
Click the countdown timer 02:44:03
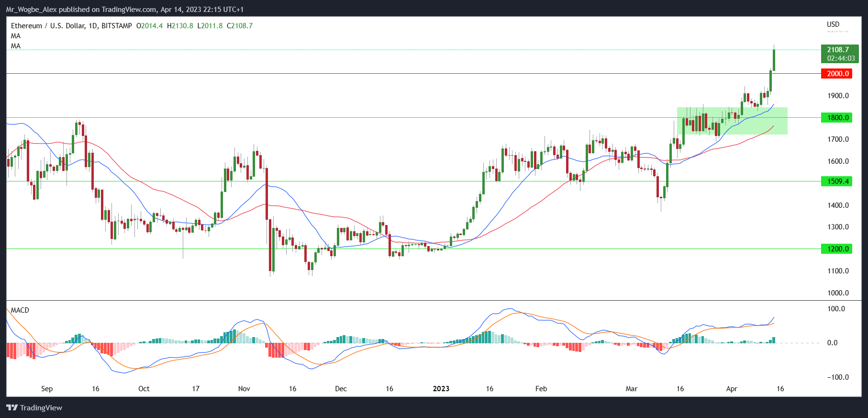(x=841, y=58)
